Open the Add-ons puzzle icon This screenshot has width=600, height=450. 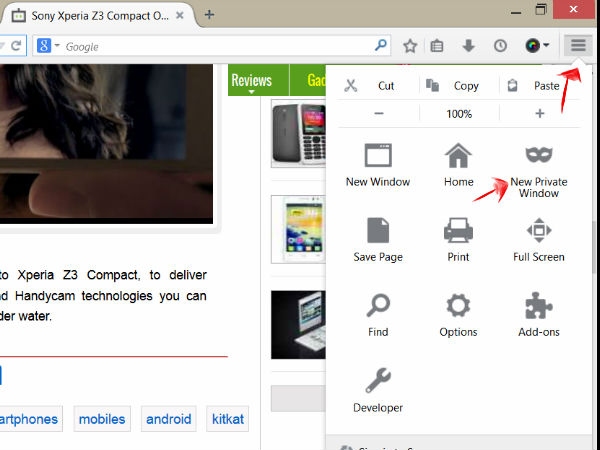539,305
